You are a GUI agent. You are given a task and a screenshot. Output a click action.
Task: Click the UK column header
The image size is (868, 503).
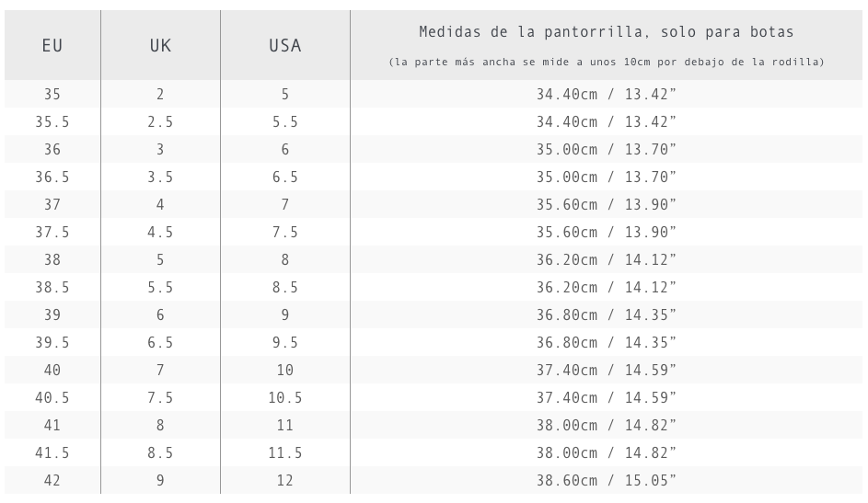(160, 45)
